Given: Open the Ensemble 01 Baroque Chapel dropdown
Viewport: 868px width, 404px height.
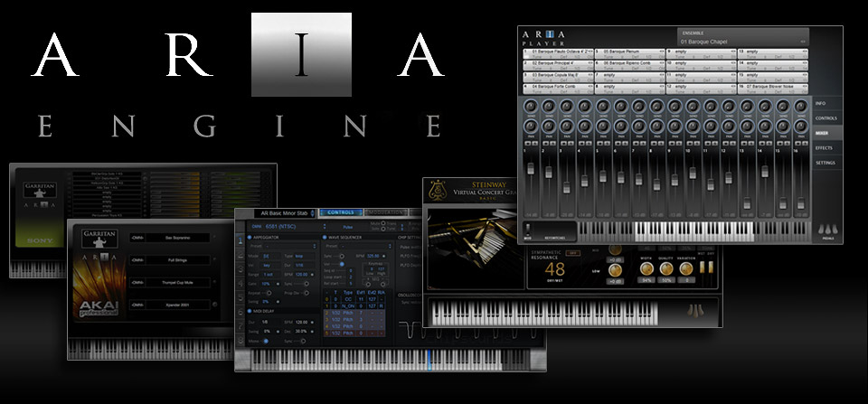Looking at the screenshot, I should pyautogui.click(x=741, y=41).
